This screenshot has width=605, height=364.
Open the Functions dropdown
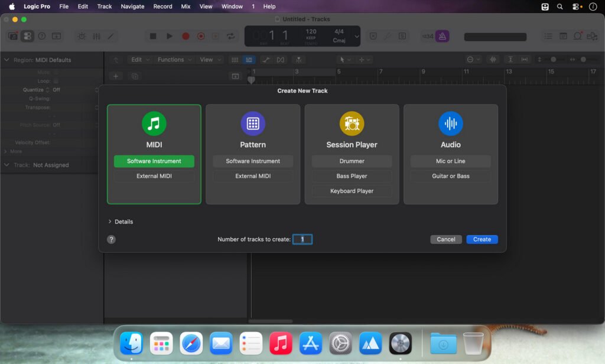174,60
